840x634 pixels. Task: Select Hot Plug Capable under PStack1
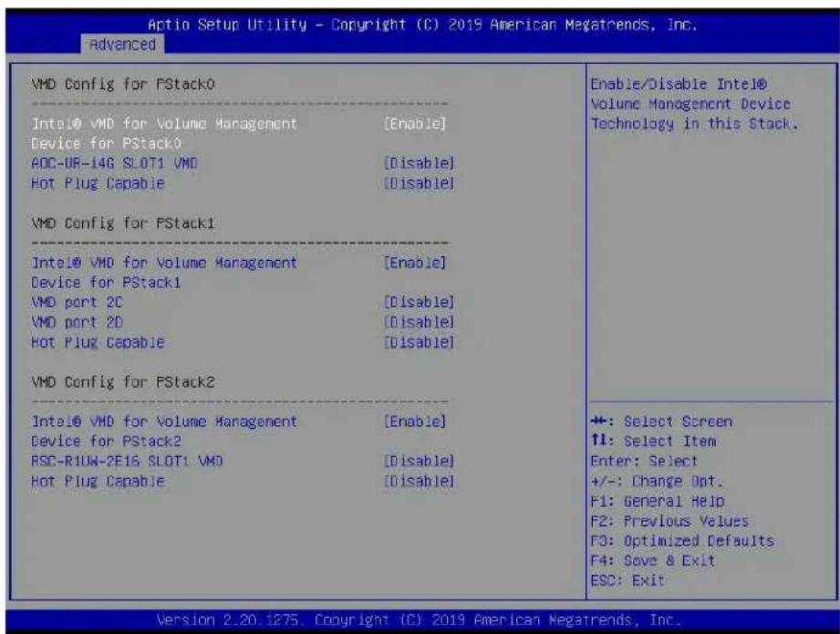click(98, 342)
